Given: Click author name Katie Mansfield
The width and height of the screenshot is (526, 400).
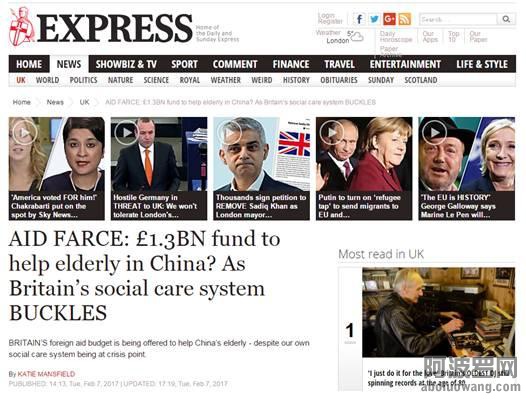Looking at the screenshot, I should coord(46,374).
